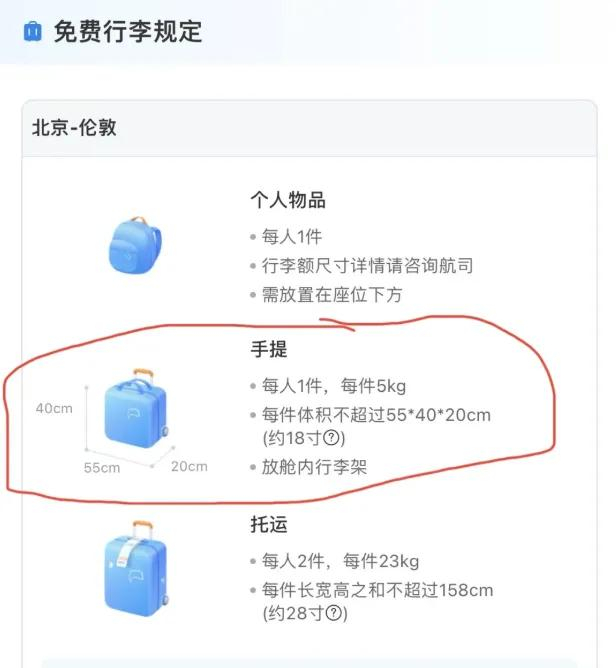Click the 每人2件，每件23kg line
The image size is (616, 668).
coord(340,561)
